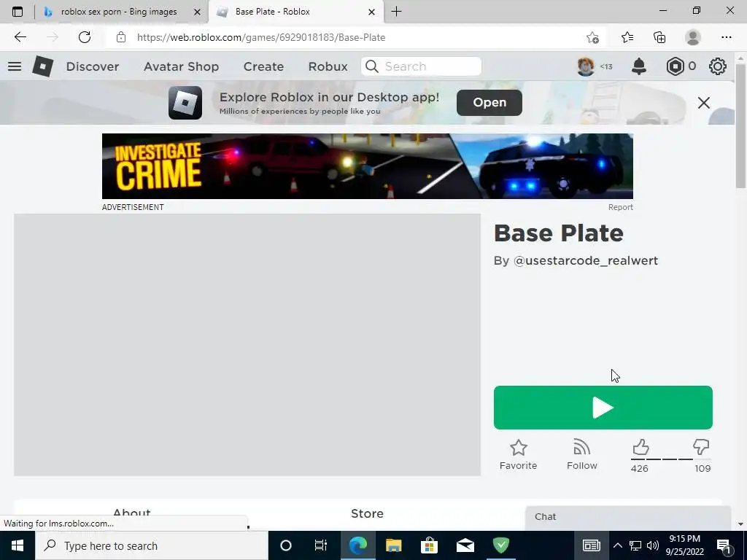Image resolution: width=747 pixels, height=560 pixels.
Task: Dismiss the desktop app banner
Action: coord(704,102)
